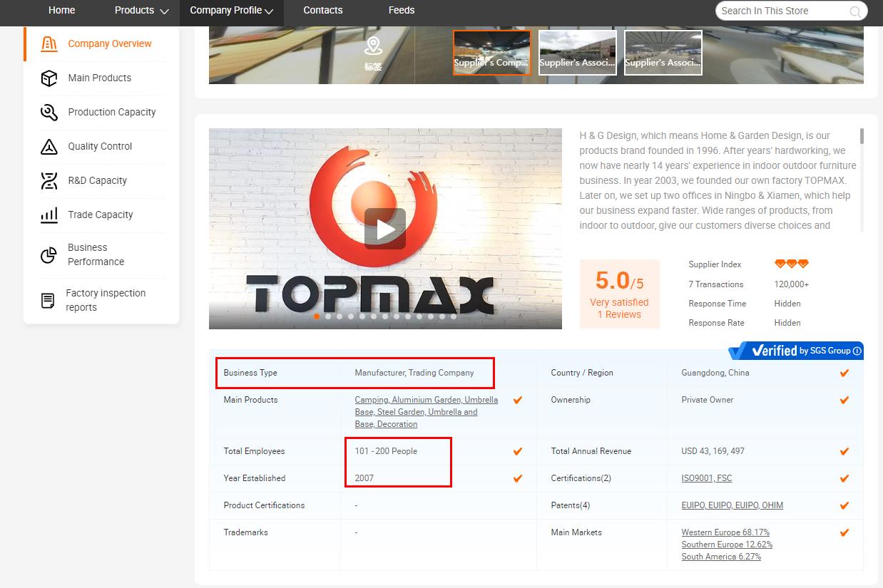
Task: Click the SGS Verified info icon
Action: [857, 351]
